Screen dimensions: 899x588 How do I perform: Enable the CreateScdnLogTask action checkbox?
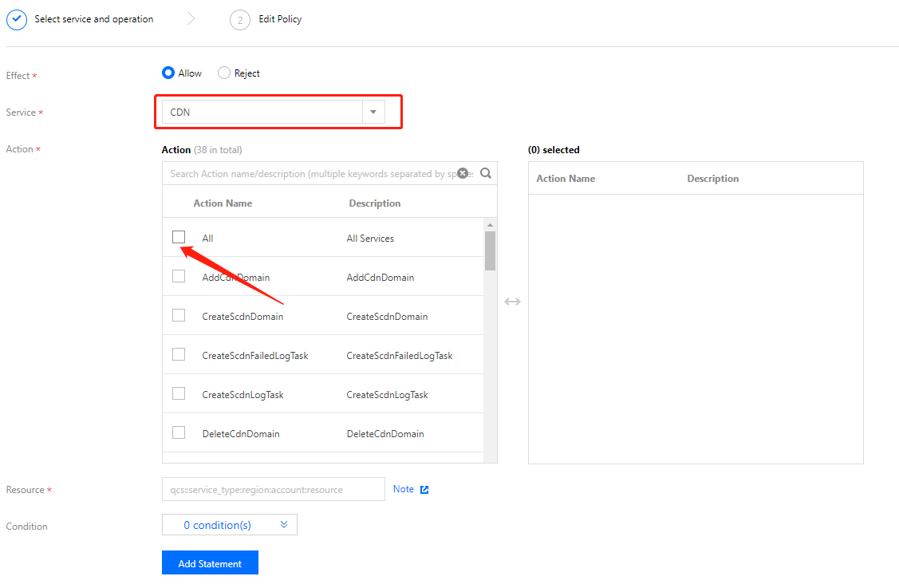(179, 393)
